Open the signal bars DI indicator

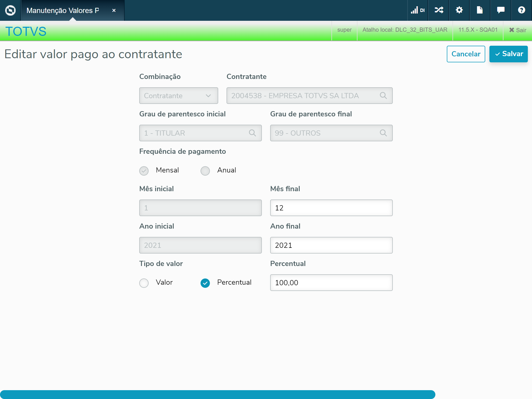[417, 10]
